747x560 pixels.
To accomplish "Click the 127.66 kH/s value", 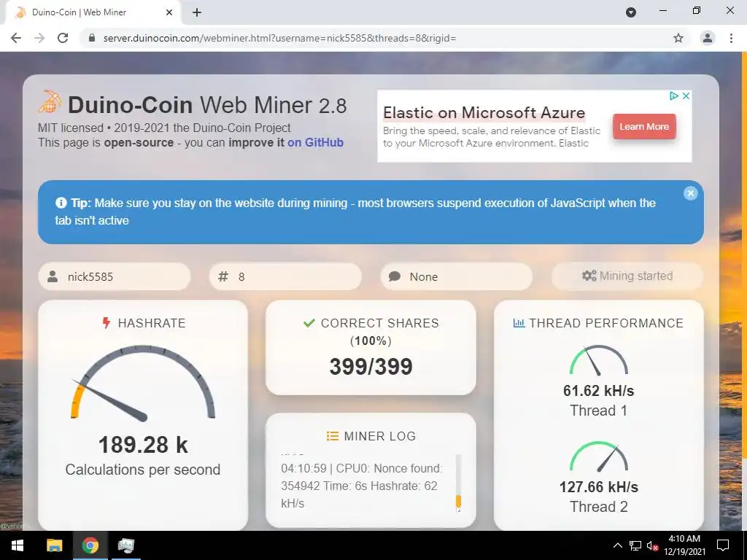I will coord(599,487).
